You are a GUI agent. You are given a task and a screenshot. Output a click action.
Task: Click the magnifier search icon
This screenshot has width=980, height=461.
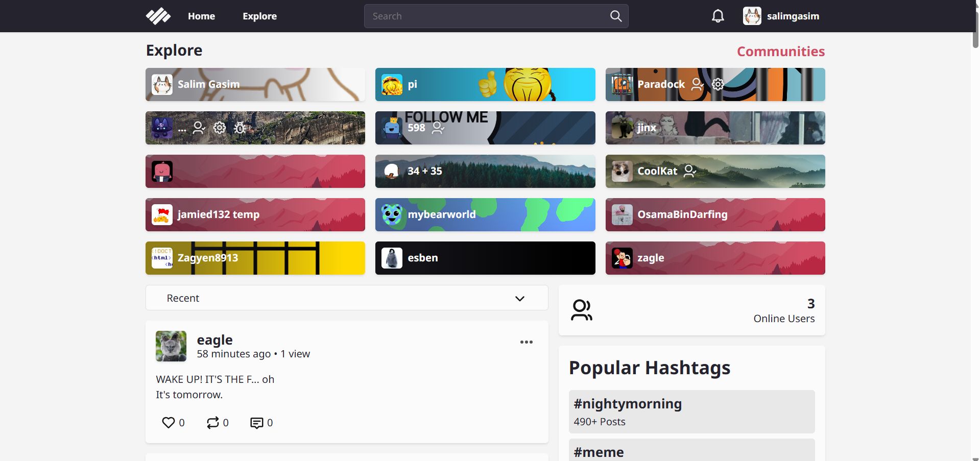(616, 16)
